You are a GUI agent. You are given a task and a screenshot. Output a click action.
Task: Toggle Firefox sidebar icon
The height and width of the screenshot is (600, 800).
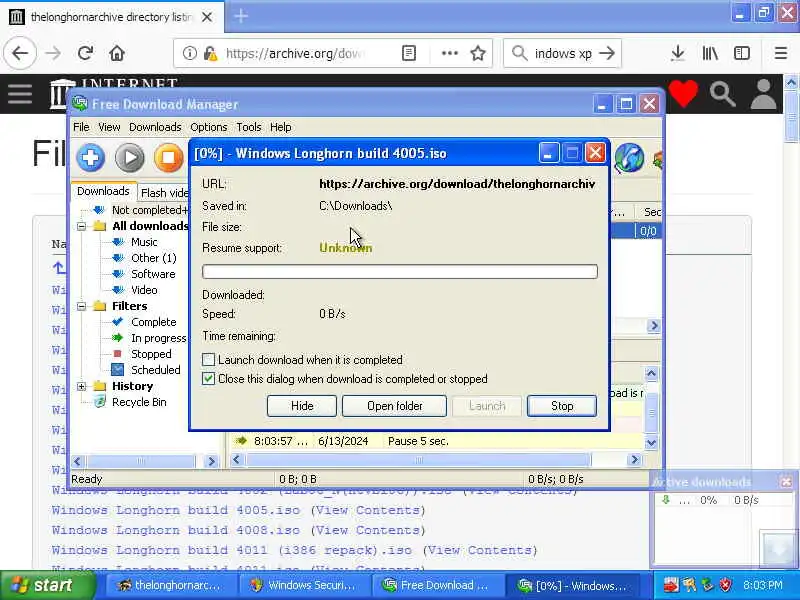coord(742,53)
